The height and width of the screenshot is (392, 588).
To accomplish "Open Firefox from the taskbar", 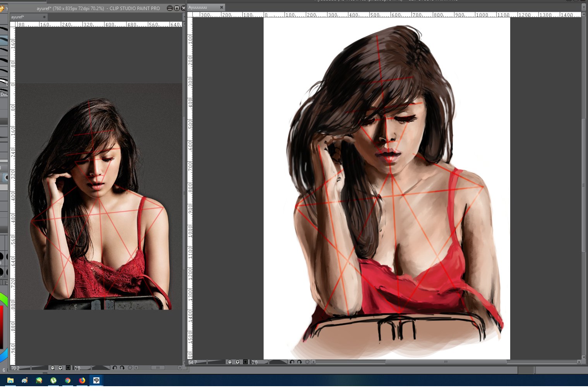I will 82,380.
